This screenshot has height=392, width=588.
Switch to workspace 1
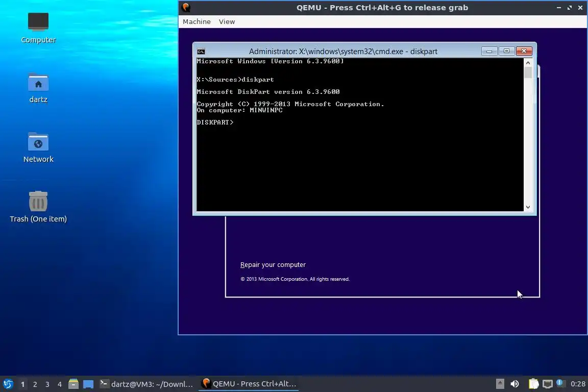23,384
